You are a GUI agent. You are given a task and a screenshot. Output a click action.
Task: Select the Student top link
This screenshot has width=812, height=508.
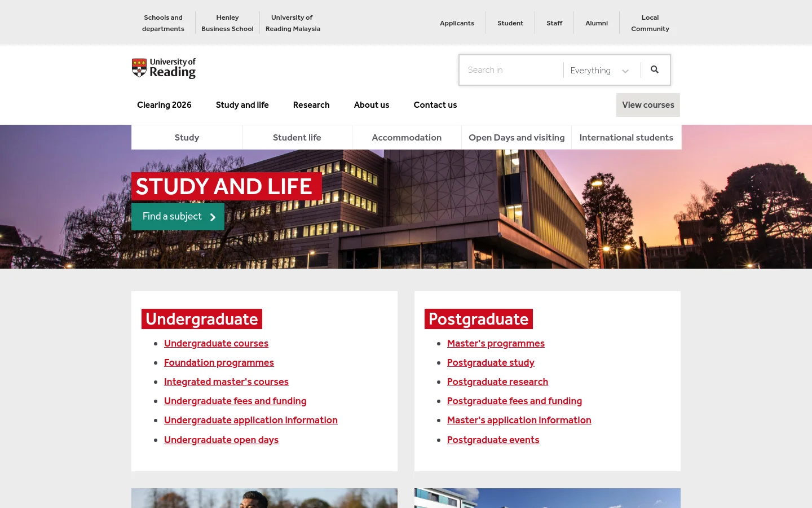click(510, 23)
